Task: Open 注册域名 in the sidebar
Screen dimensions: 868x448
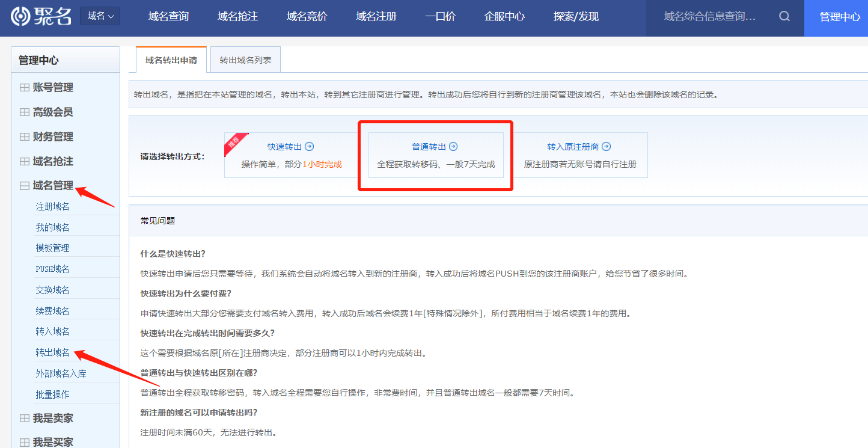Action: point(53,206)
